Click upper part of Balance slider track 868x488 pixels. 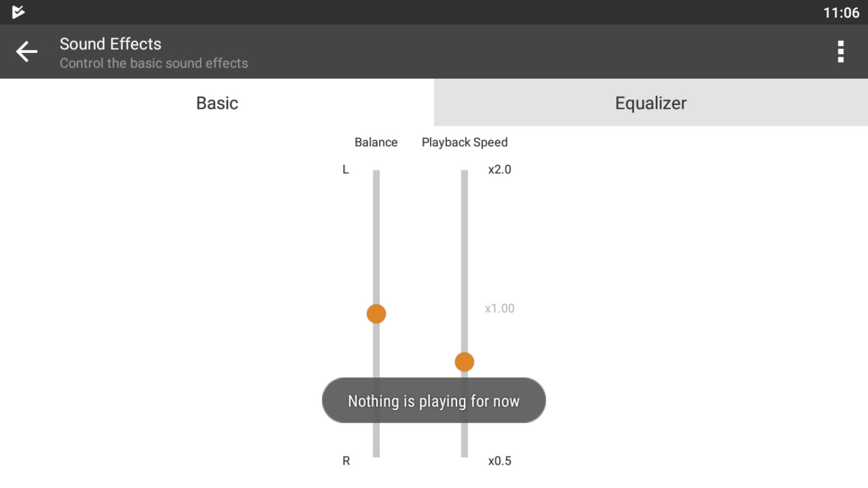click(376, 226)
